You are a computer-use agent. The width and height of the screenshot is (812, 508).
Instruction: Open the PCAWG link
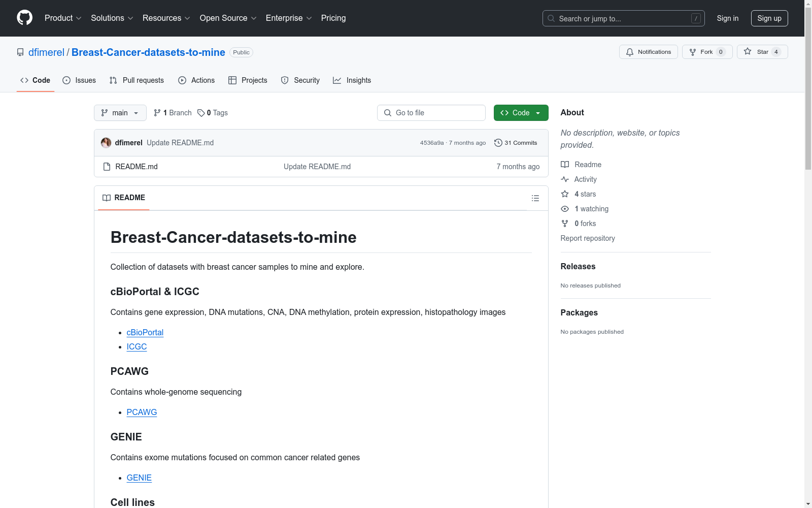tap(142, 412)
